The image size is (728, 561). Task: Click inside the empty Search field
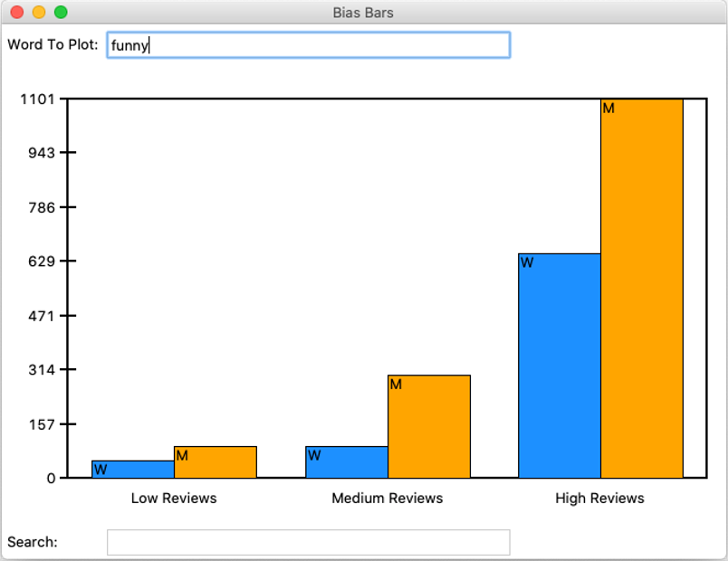(x=308, y=542)
